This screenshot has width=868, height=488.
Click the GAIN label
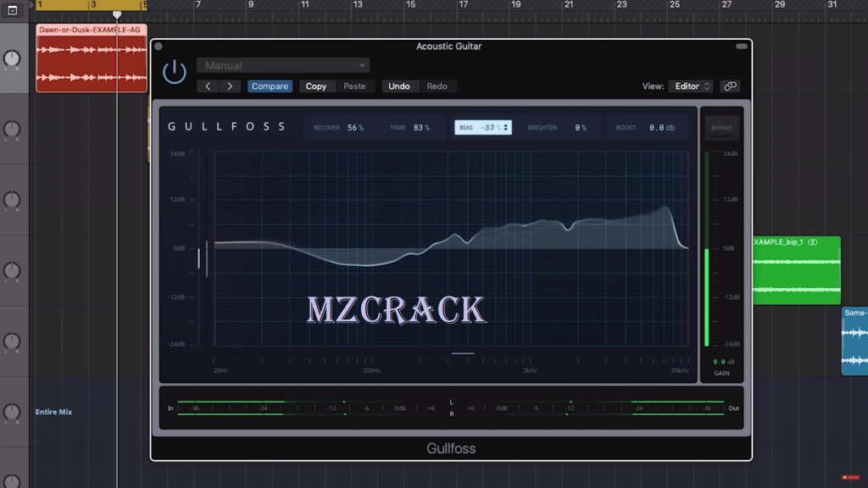tap(722, 374)
